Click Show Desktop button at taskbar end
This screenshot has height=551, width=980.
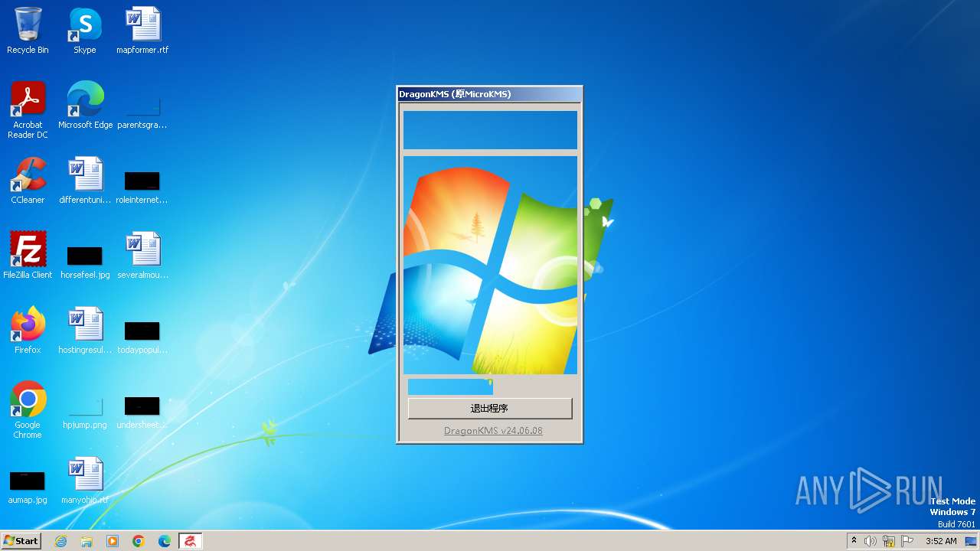coord(971,541)
